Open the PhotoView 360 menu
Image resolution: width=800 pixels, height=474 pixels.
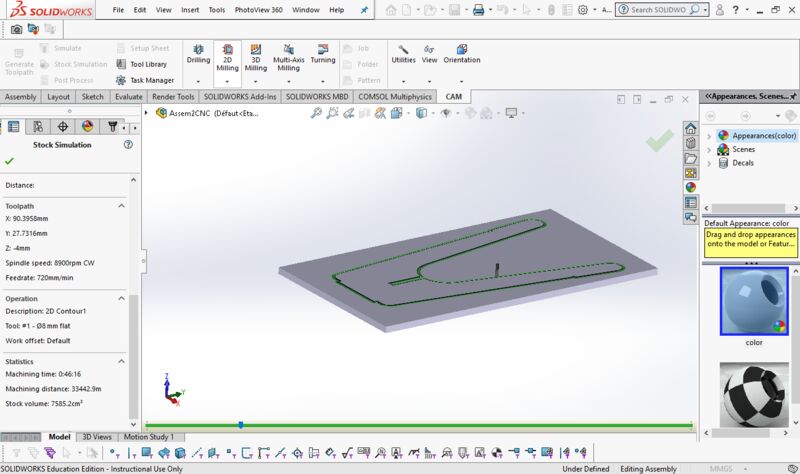[259, 10]
